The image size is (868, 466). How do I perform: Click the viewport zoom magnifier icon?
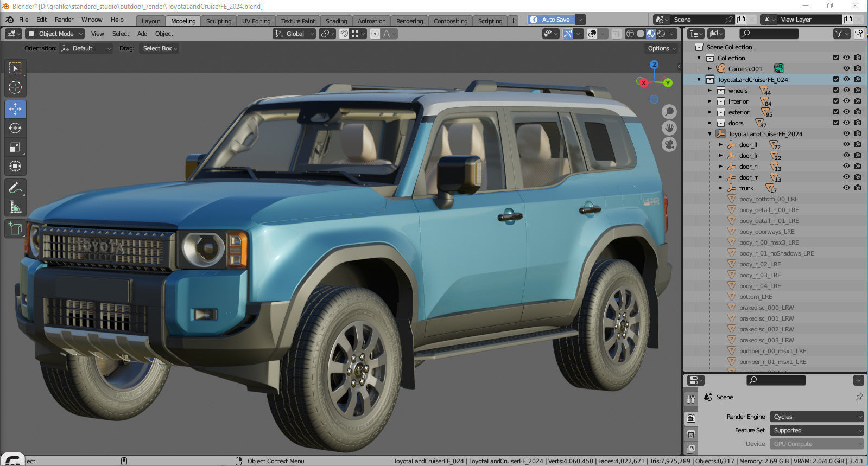tap(669, 111)
